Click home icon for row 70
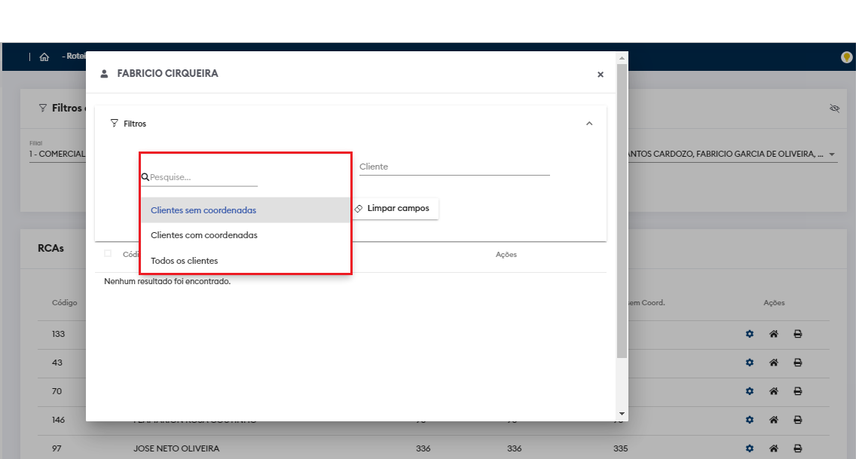 click(x=774, y=391)
